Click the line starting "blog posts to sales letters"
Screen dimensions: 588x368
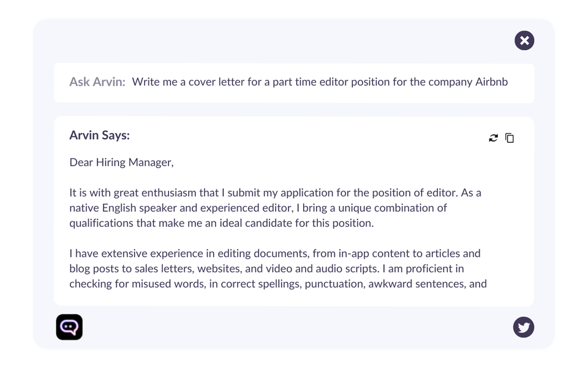(266, 269)
